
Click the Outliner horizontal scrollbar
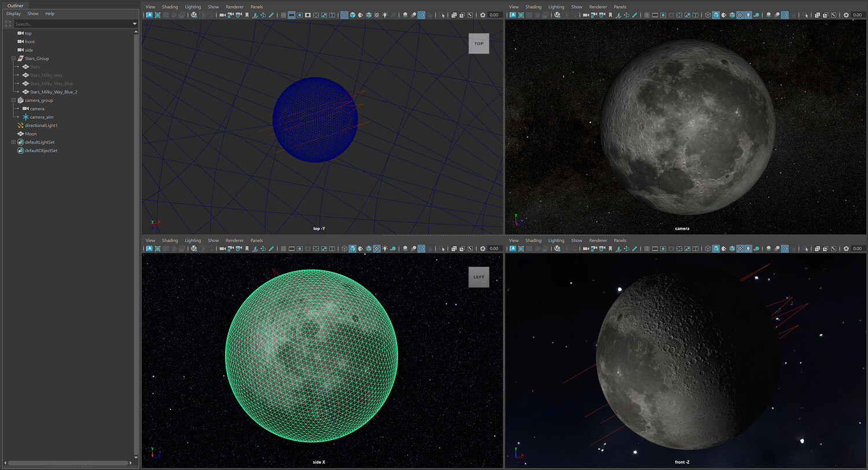[x=68, y=463]
